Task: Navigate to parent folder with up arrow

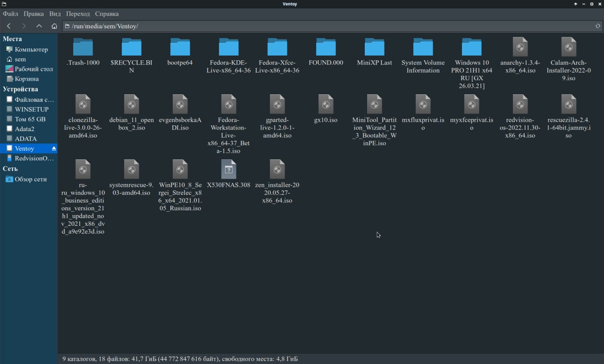Action: click(39, 26)
